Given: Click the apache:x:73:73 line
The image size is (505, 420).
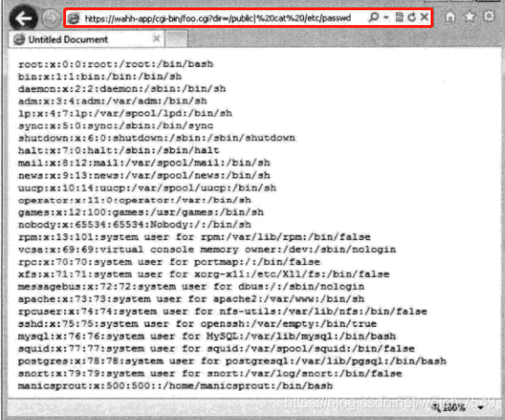Looking at the screenshot, I should click(x=191, y=299).
